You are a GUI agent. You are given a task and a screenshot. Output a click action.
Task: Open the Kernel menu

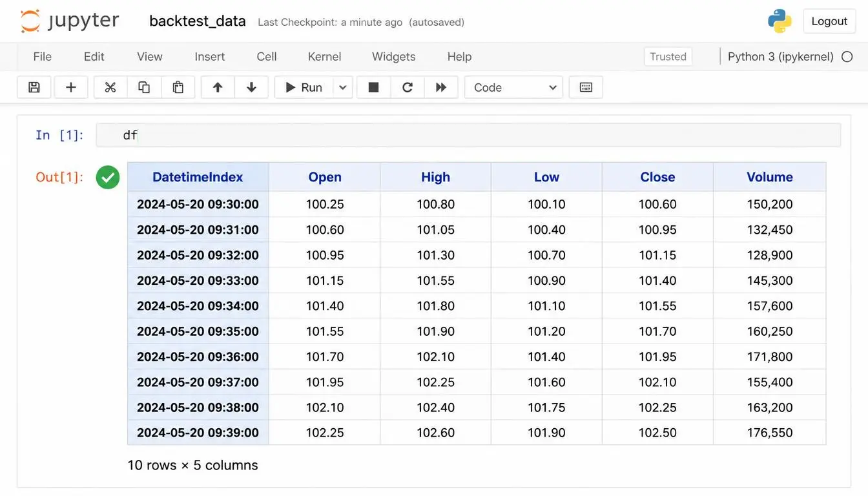point(324,57)
